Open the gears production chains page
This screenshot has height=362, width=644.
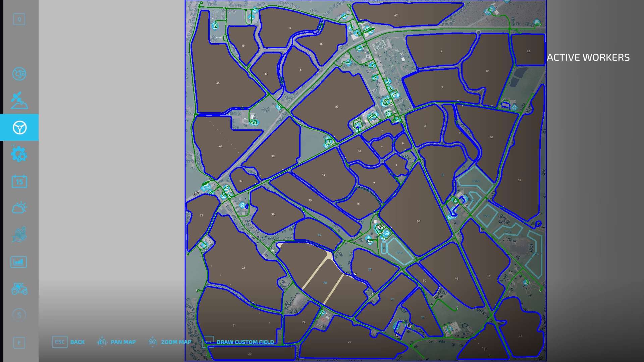(x=19, y=154)
